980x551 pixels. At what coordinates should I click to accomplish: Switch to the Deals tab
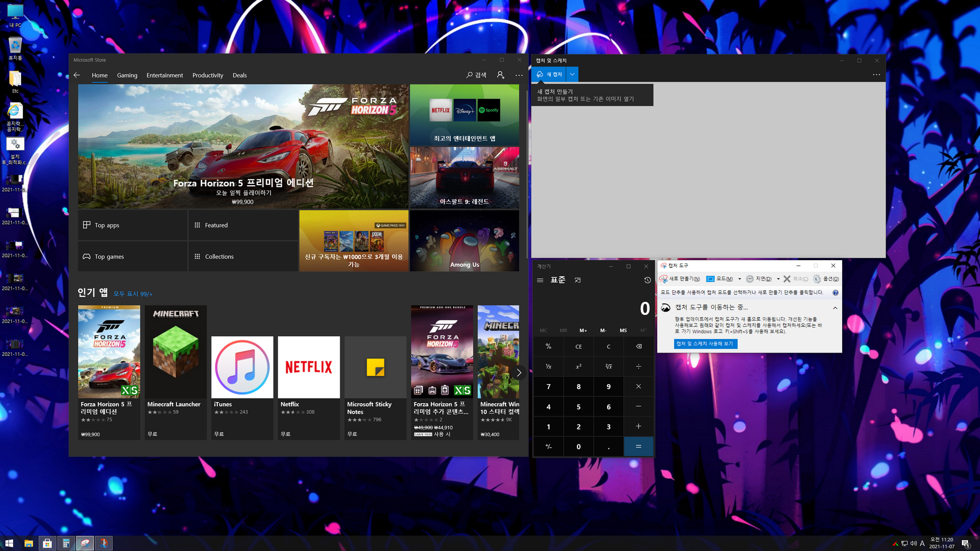coord(240,75)
